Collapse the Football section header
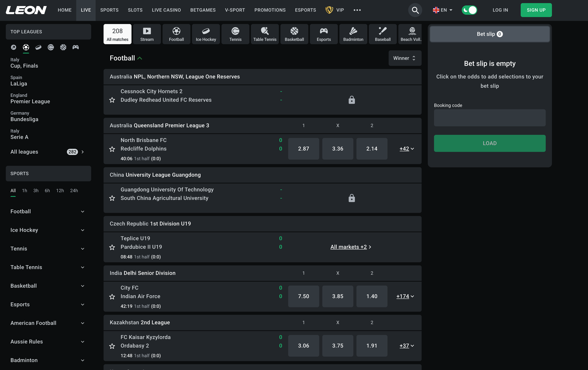The image size is (588, 370). [x=126, y=58]
